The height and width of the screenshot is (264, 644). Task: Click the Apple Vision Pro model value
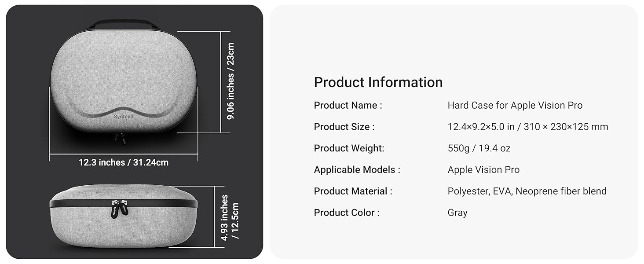(483, 170)
